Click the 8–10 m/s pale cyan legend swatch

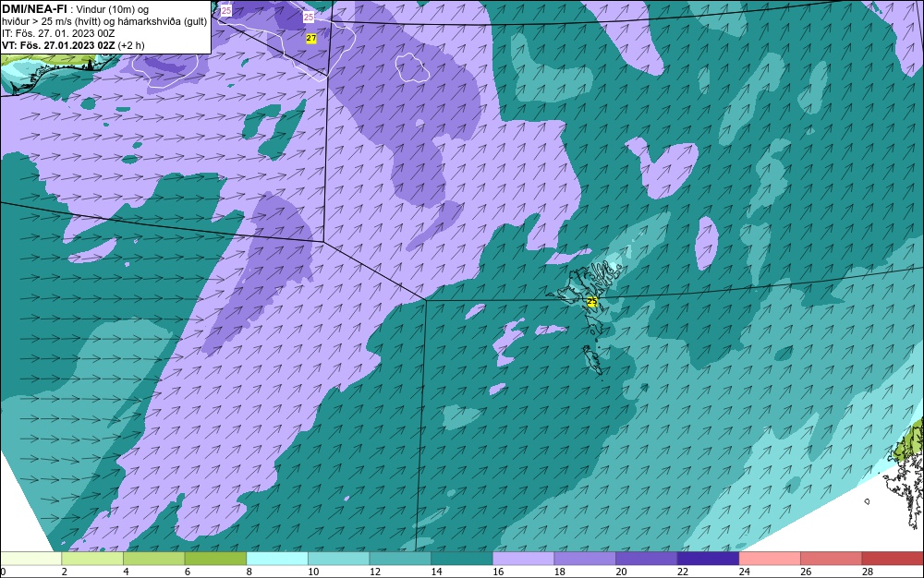277,558
